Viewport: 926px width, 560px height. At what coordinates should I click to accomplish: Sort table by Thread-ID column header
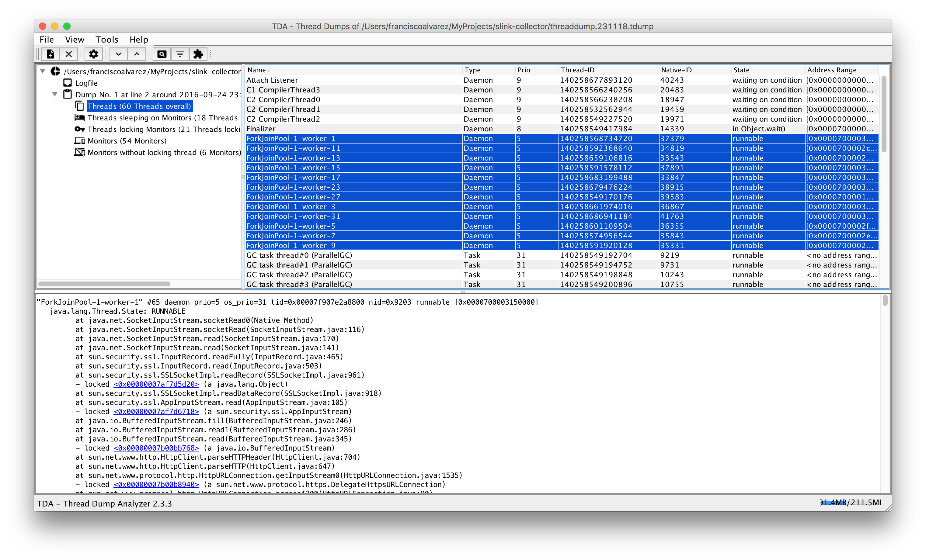[x=608, y=70]
